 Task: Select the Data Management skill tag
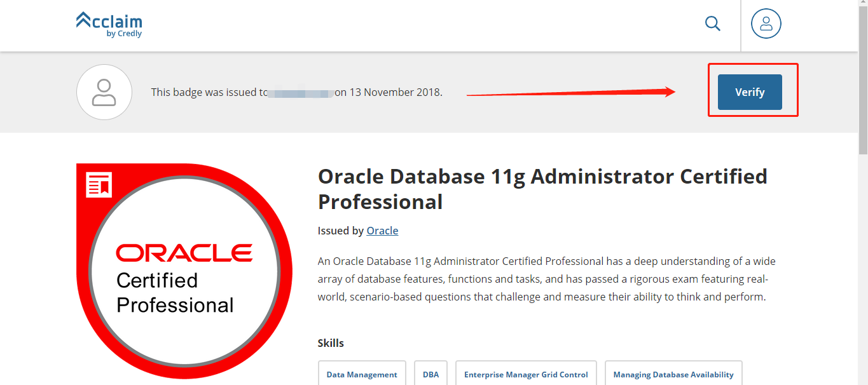pyautogui.click(x=362, y=374)
